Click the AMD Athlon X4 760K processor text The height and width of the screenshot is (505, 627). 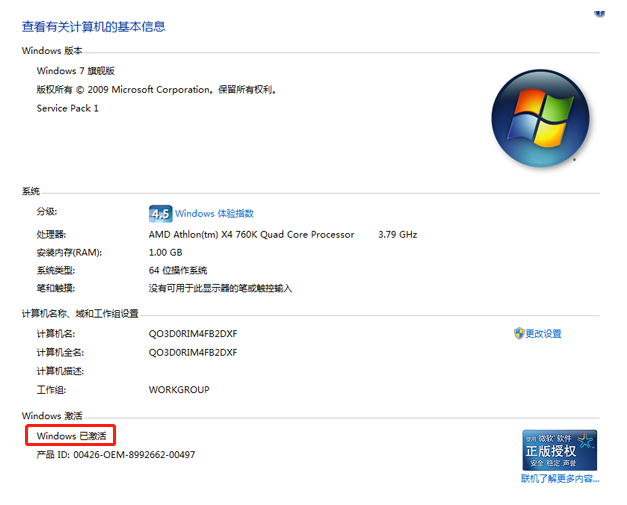coord(251,235)
